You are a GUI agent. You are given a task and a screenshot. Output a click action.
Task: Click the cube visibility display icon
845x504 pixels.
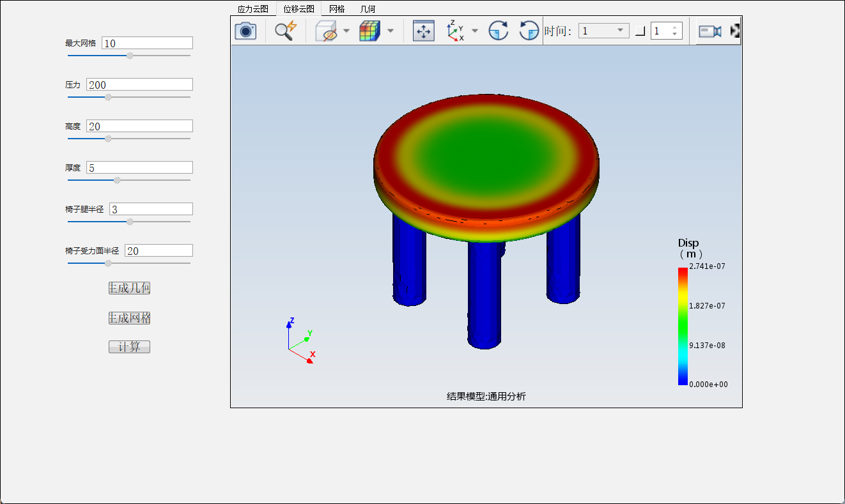pyautogui.click(x=327, y=31)
